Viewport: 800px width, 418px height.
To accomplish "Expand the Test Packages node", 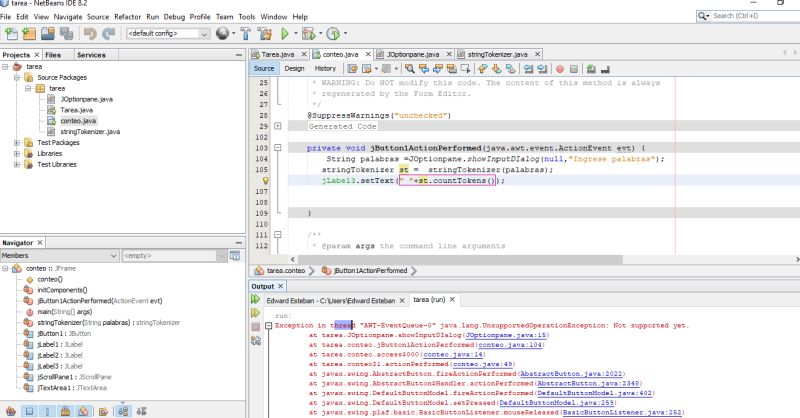I will coord(17,142).
